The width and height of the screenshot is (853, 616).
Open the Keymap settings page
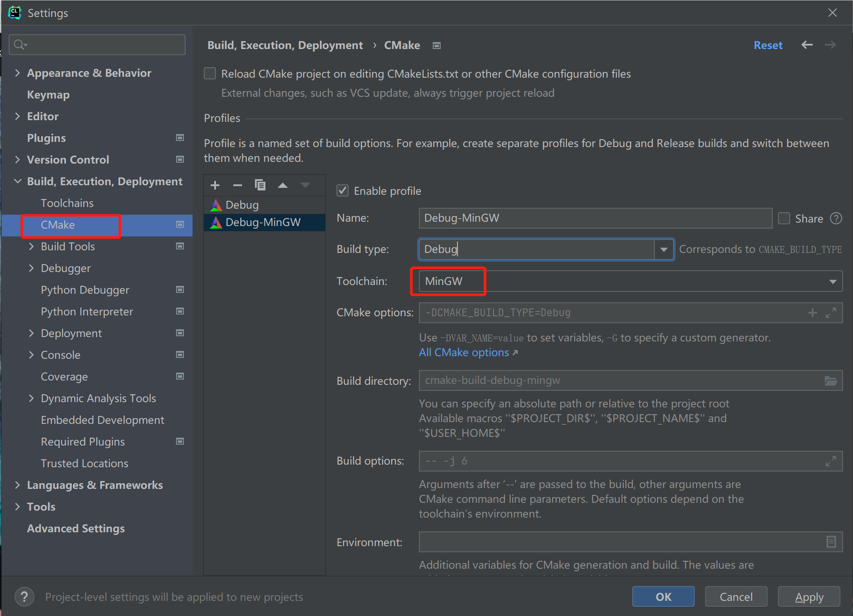[48, 95]
